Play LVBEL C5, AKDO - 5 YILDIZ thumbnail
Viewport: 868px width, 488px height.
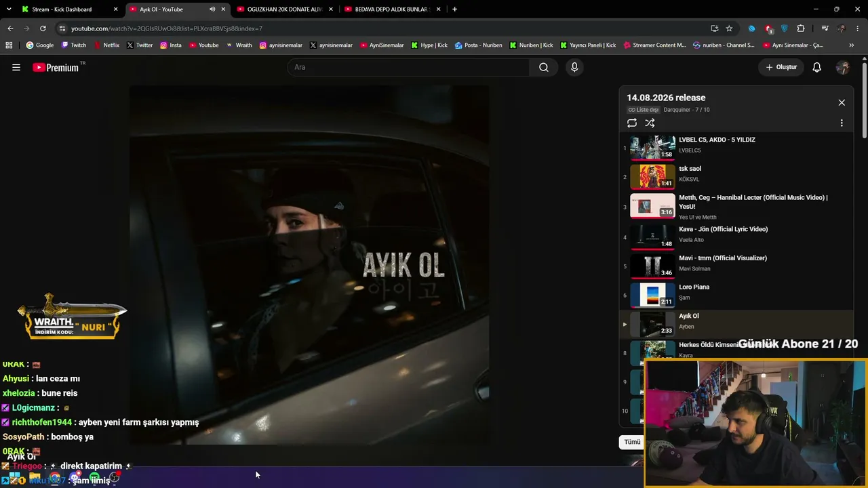[652, 148]
